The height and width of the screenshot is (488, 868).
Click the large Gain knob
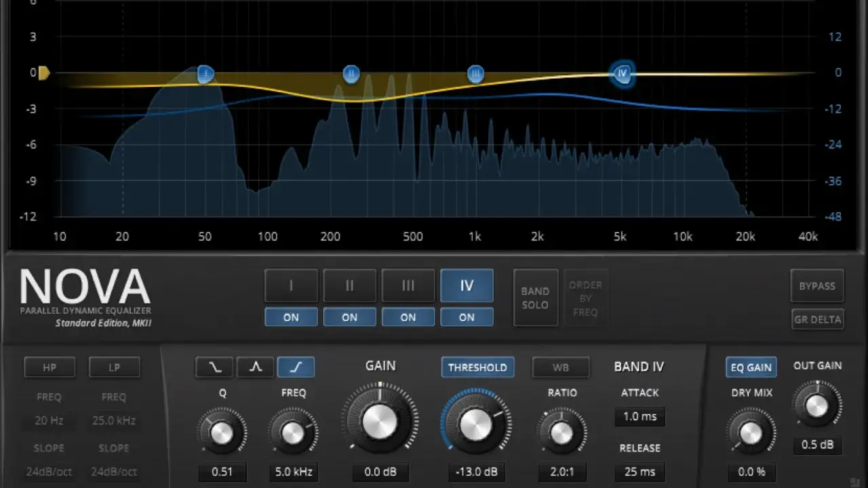[x=380, y=422]
